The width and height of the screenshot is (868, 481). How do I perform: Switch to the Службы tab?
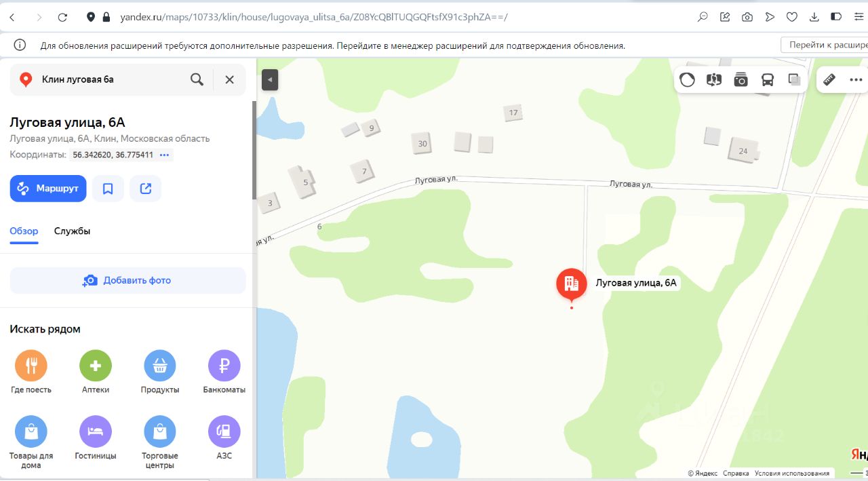click(72, 231)
